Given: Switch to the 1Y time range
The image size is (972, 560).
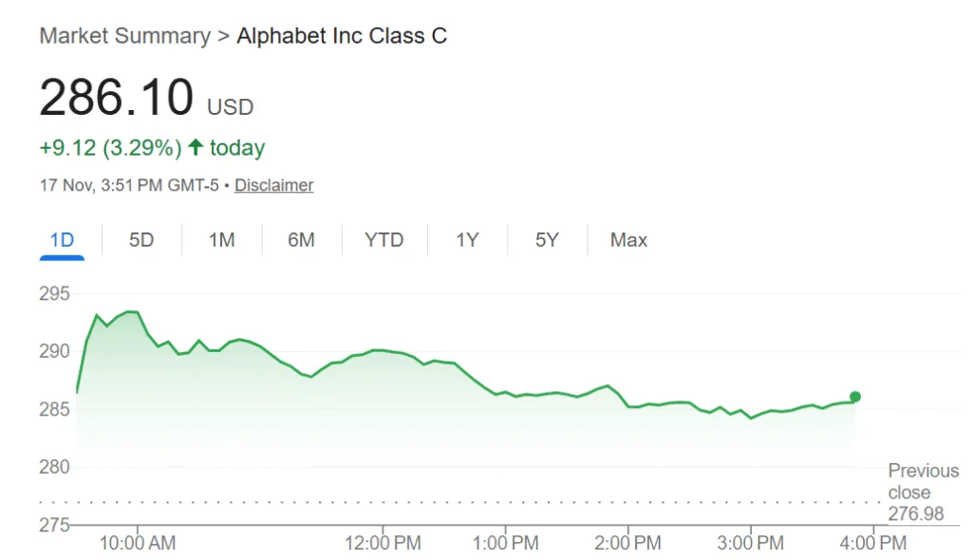Looking at the screenshot, I should pyautogui.click(x=467, y=240).
